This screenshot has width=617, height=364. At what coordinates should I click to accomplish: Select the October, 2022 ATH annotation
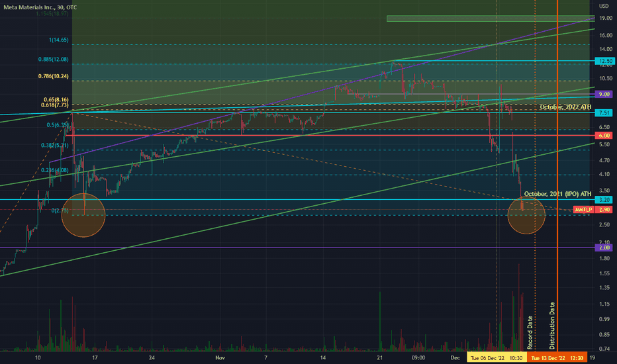click(565, 107)
